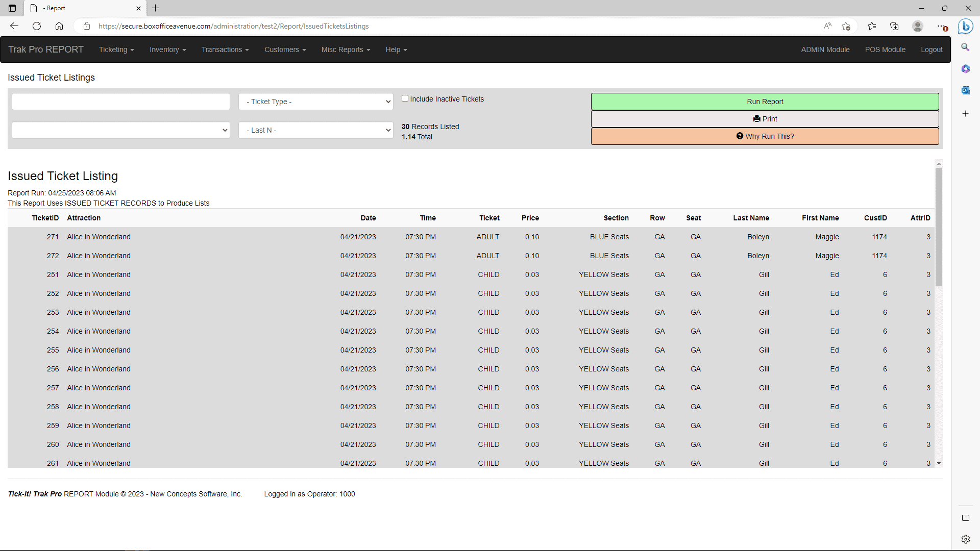Select ticket row 251
The image size is (980, 551).
click(471, 274)
